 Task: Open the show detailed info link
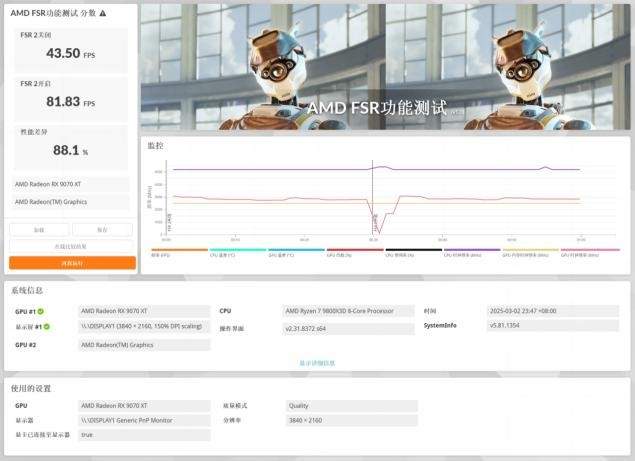coord(317,363)
